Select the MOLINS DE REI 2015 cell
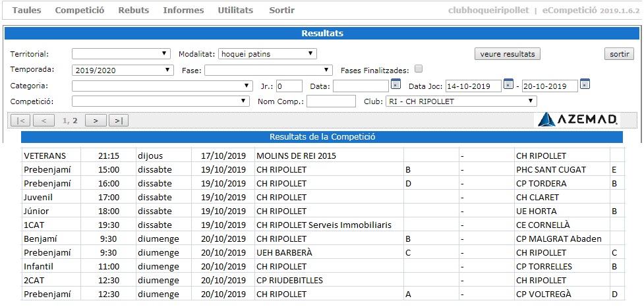The height and width of the screenshot is (307, 644). point(329,156)
